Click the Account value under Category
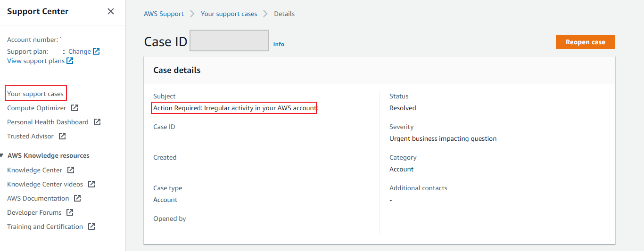The height and width of the screenshot is (251, 644). pos(401,169)
